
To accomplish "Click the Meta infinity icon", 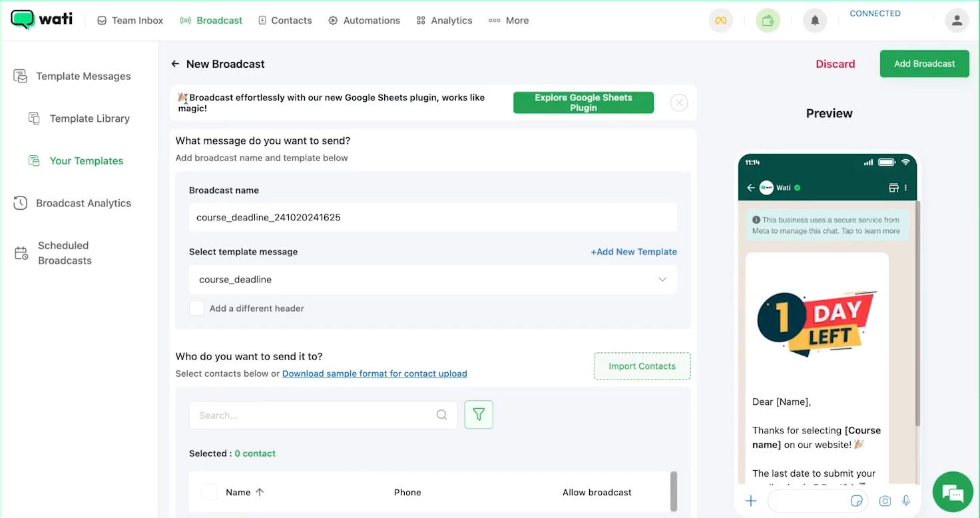I will tap(720, 21).
